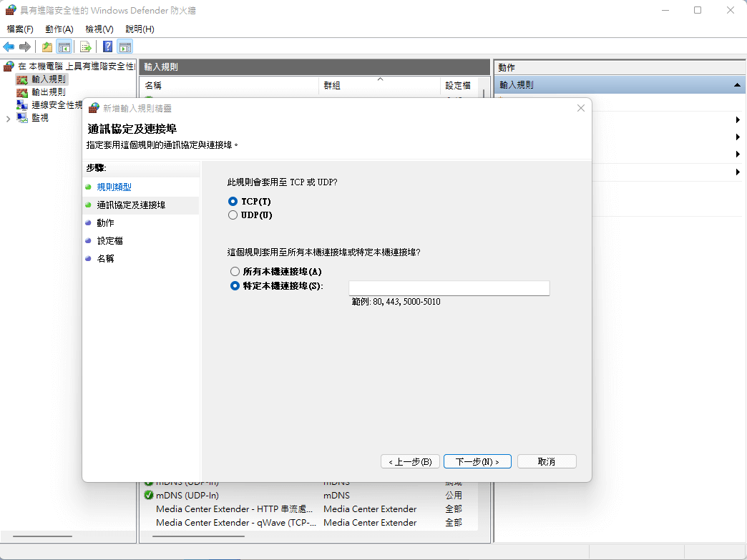
Task: Open first submenu arrow in actions pane
Action: click(x=738, y=120)
